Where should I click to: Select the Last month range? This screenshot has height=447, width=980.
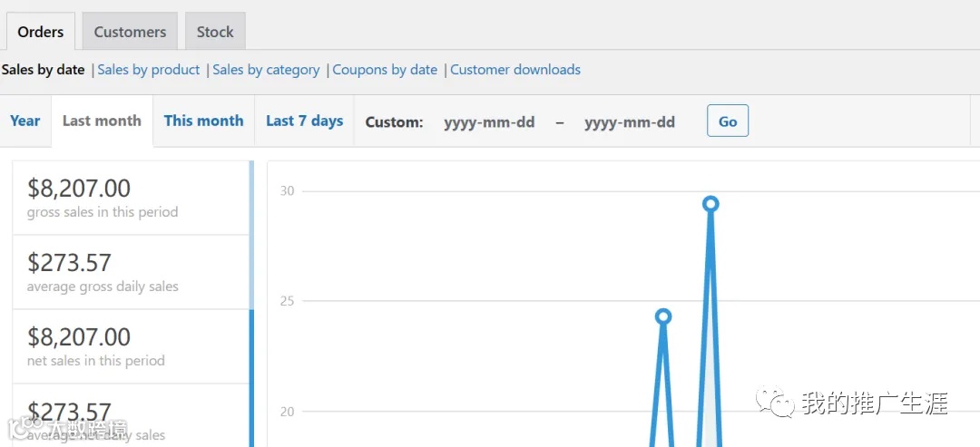[102, 121]
